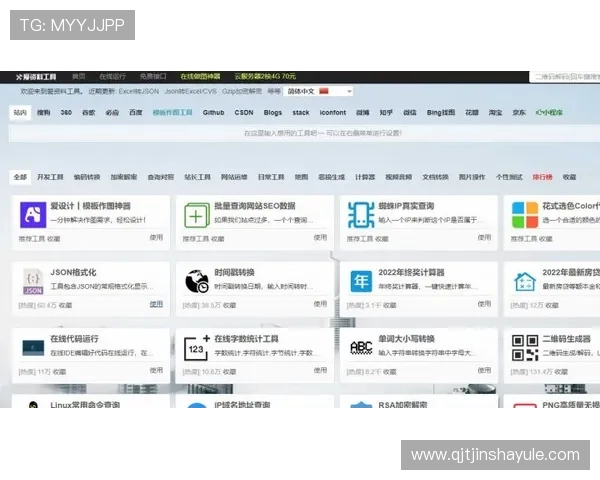Open the Excel转JSON recent update link
The height and width of the screenshot is (480, 600).
pyautogui.click(x=139, y=91)
